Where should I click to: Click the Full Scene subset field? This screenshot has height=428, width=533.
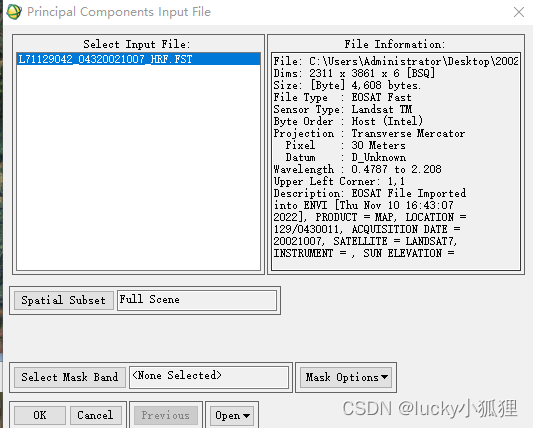197,300
